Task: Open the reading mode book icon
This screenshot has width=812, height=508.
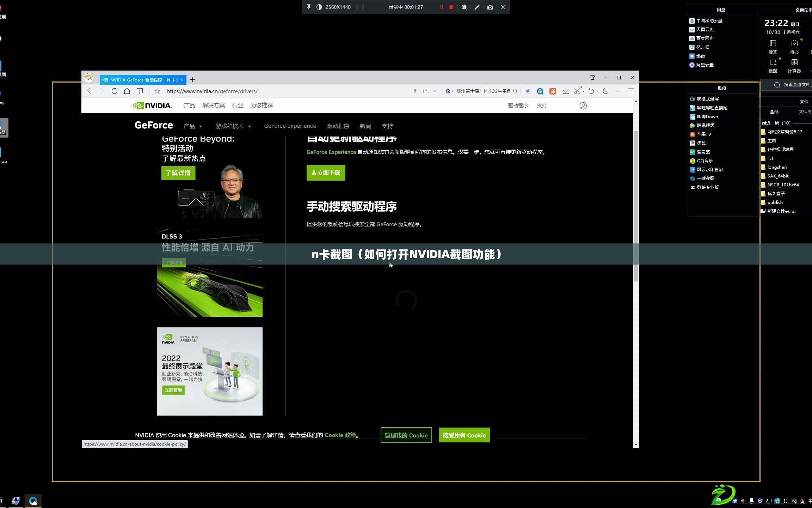Action: (140, 91)
